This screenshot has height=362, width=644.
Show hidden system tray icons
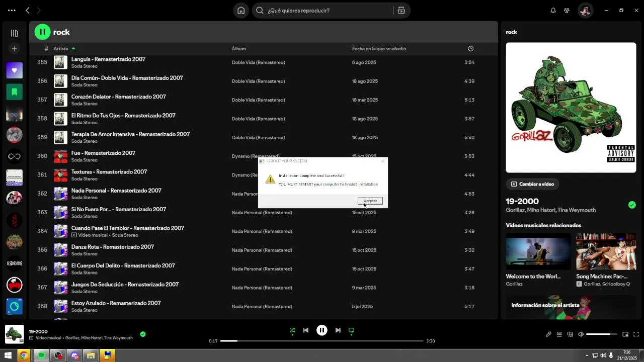587,356
